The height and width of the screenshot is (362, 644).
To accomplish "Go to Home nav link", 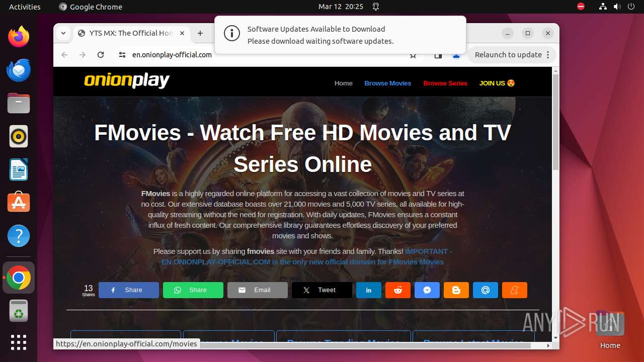I will pos(344,83).
